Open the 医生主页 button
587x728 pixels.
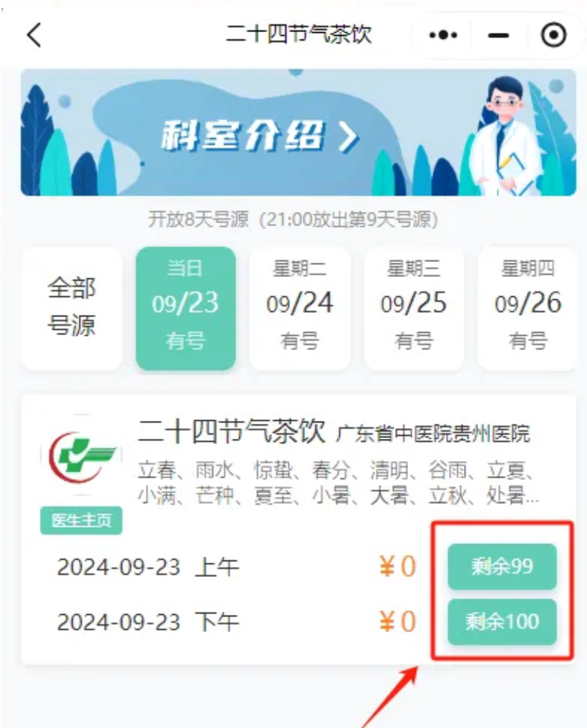[x=82, y=520]
